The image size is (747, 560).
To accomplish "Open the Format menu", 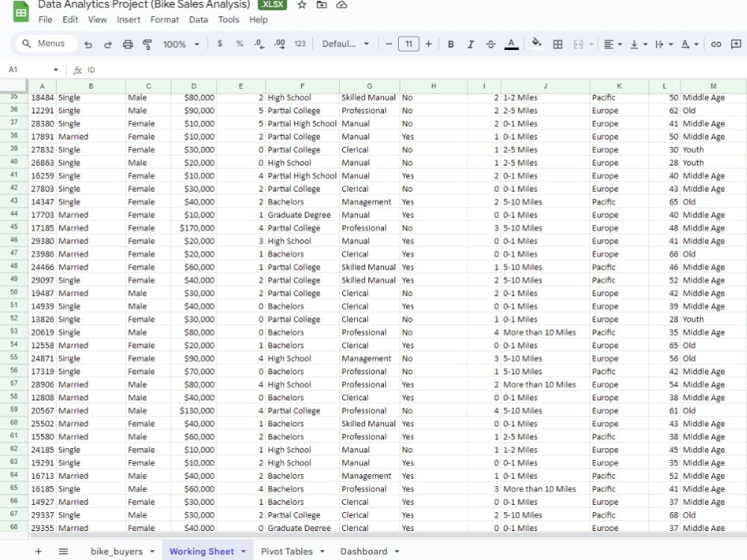I will point(165,19).
